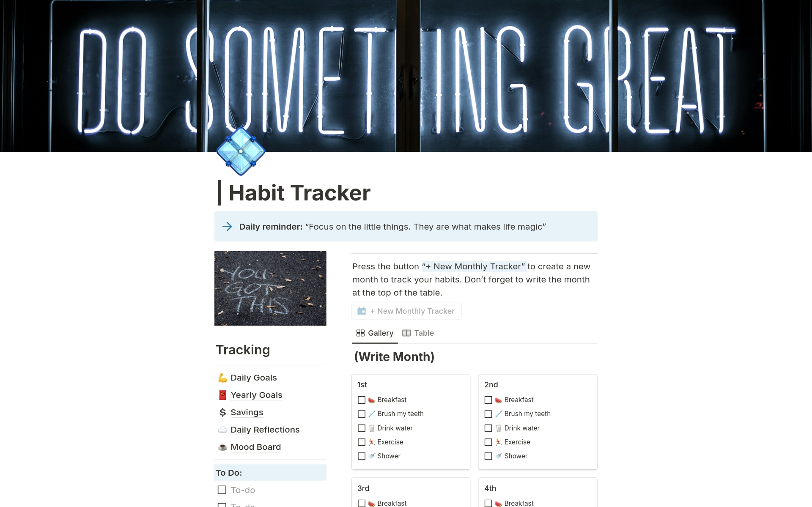Click the Gallery view icon
Viewport: 812px width, 507px height.
(x=360, y=333)
